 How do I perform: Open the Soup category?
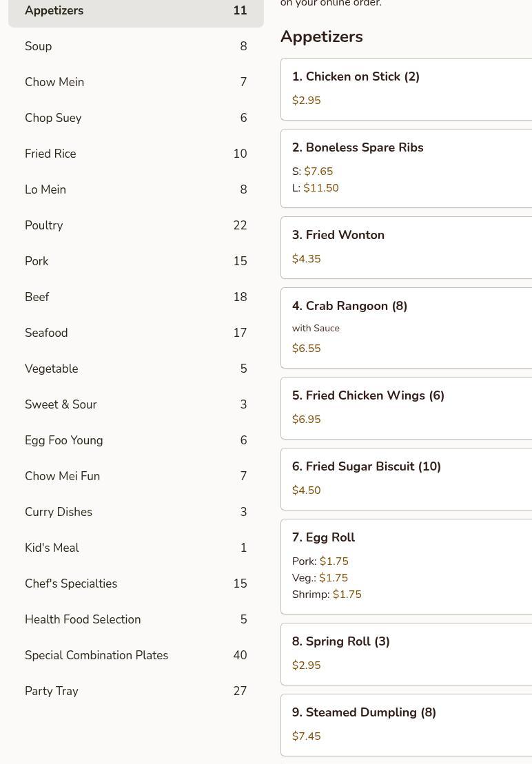point(136,46)
